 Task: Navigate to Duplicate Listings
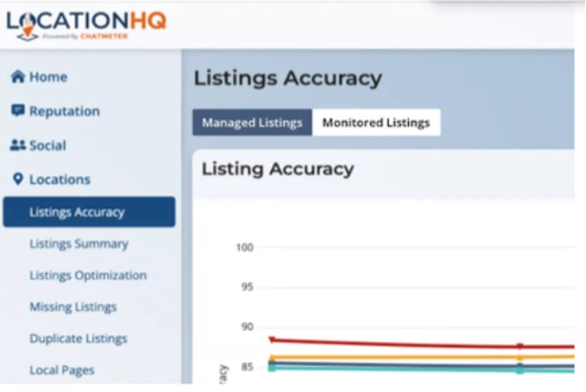(78, 338)
